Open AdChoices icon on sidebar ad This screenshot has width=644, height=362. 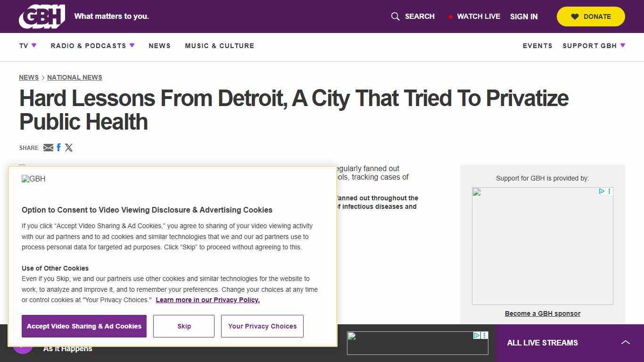click(x=601, y=191)
